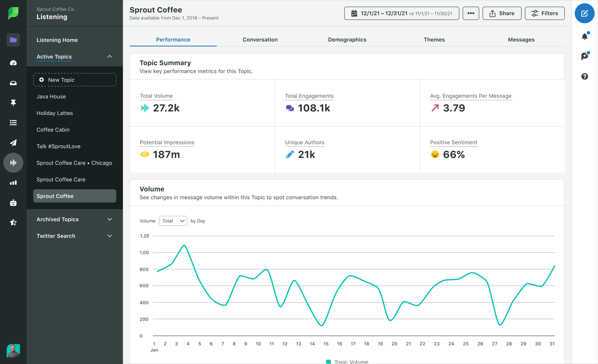This screenshot has width=598, height=364.
Task: Switch to the Conversation tab
Action: click(260, 39)
